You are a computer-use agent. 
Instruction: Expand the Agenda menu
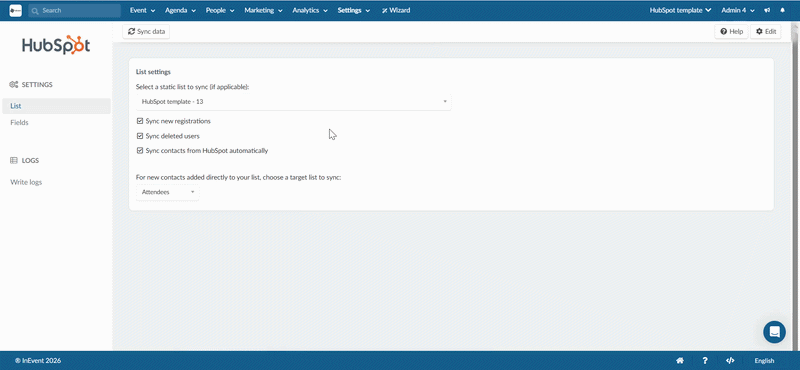click(x=181, y=10)
